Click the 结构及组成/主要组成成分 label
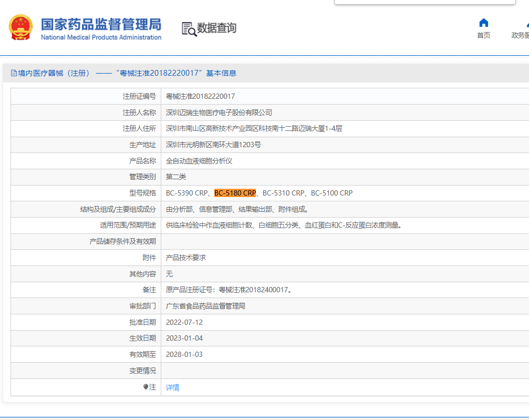Screen dimensions: 529x420 [118, 209]
